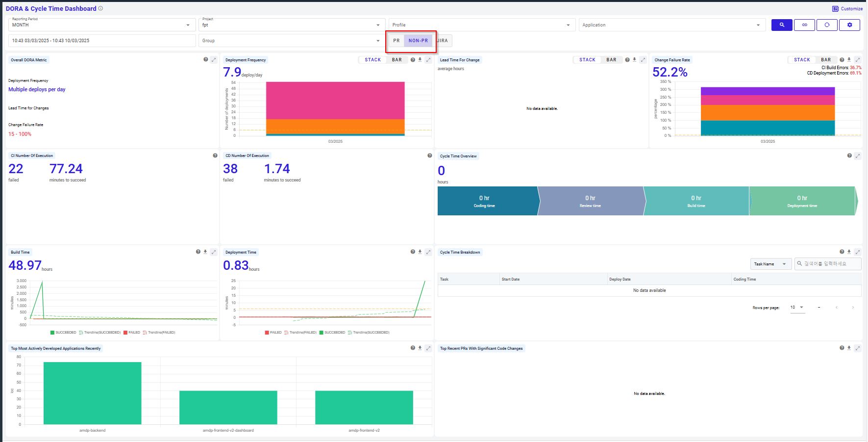The height and width of the screenshot is (442, 868).
Task: Download the Deployment Time chart
Action: point(420,252)
